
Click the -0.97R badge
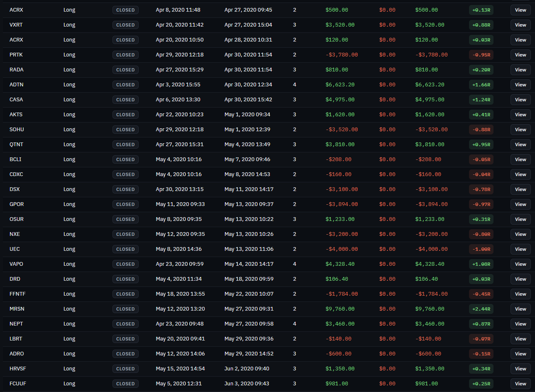pos(481,204)
